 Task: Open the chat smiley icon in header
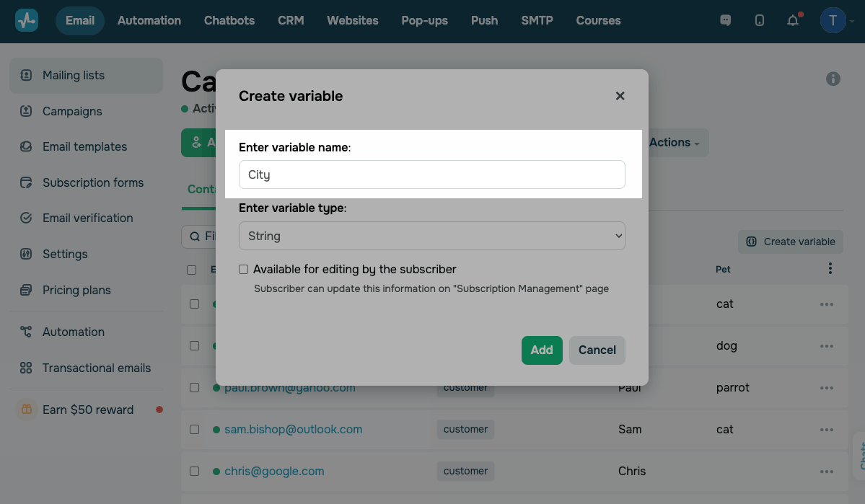click(726, 20)
